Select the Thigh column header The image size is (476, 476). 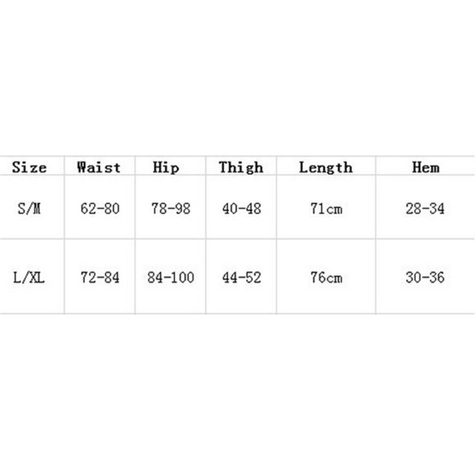tap(240, 167)
